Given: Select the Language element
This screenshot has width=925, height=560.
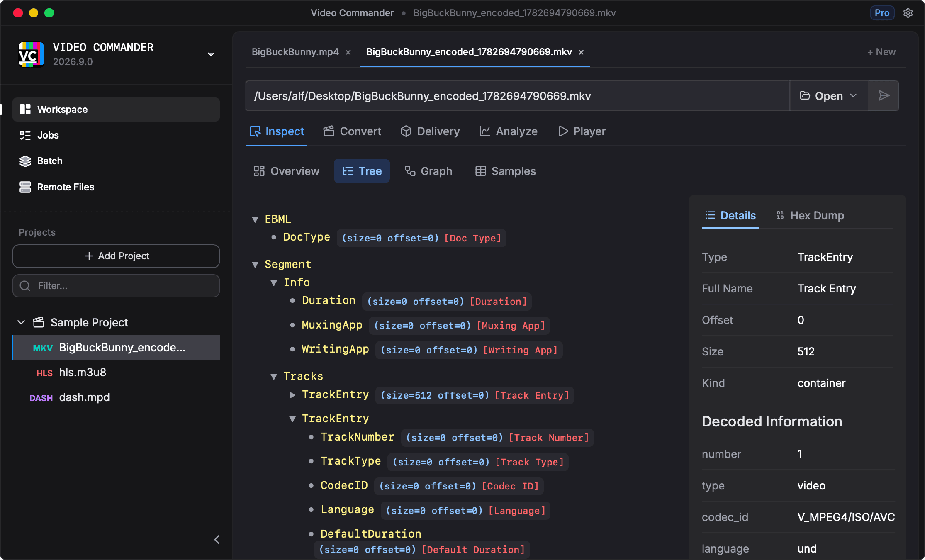Looking at the screenshot, I should 347,510.
